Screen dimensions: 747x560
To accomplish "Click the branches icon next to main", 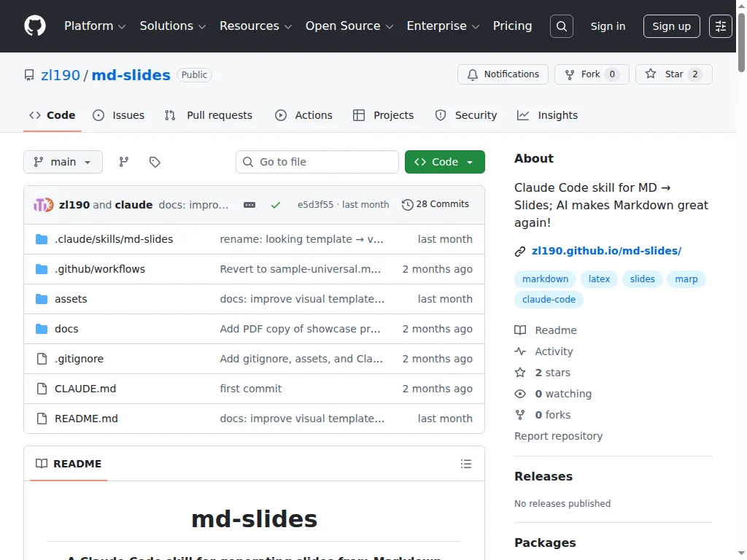I will tap(124, 162).
